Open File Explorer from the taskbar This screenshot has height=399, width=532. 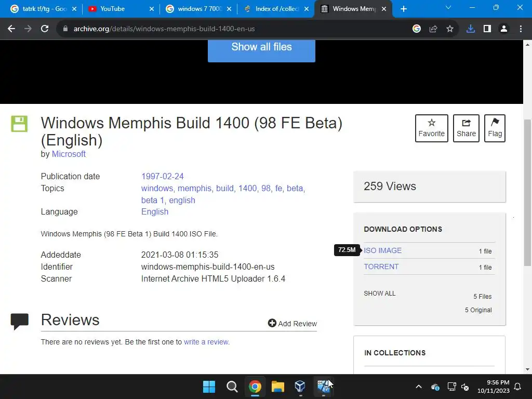277,387
